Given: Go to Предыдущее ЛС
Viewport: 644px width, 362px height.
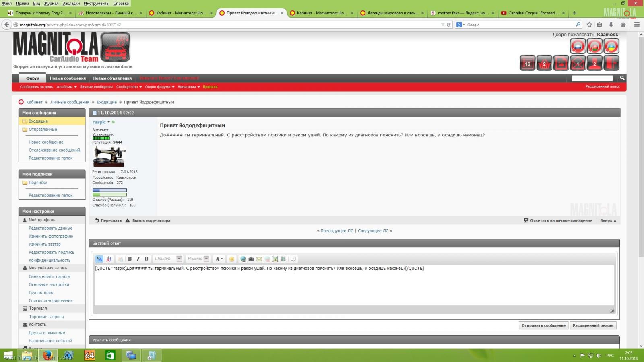Looking at the screenshot, I should pyautogui.click(x=337, y=231).
